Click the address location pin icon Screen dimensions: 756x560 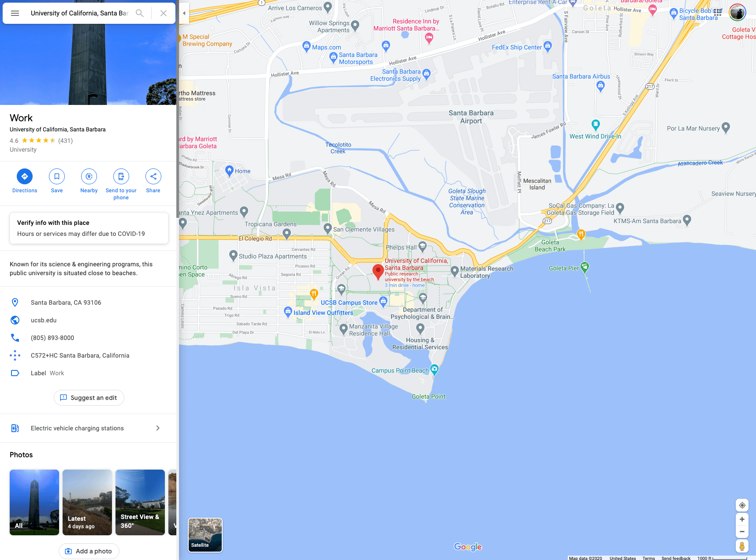coord(15,302)
